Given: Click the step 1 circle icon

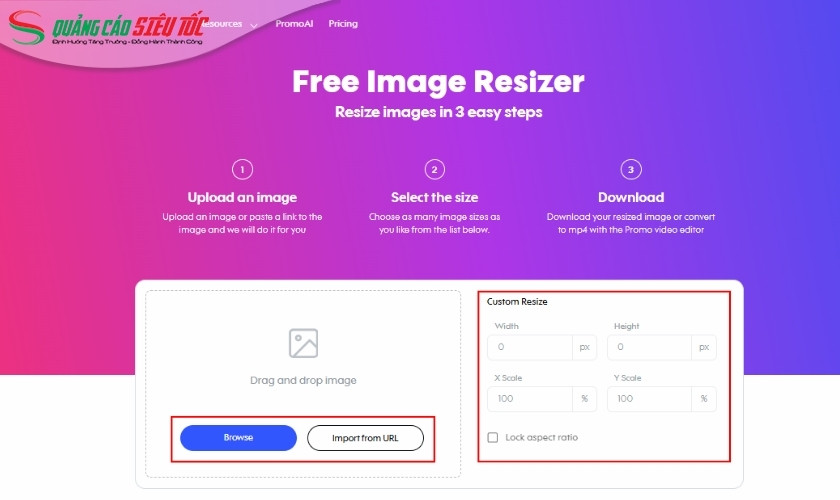Looking at the screenshot, I should point(242,170).
